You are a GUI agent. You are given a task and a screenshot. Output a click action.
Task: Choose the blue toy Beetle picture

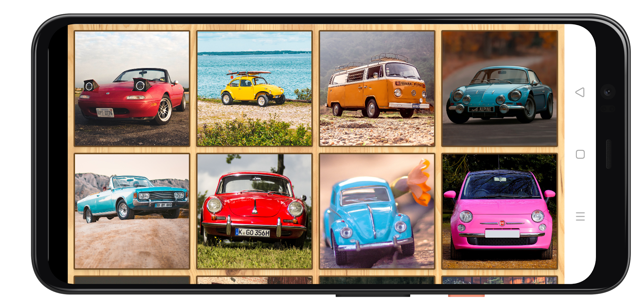pos(377,211)
